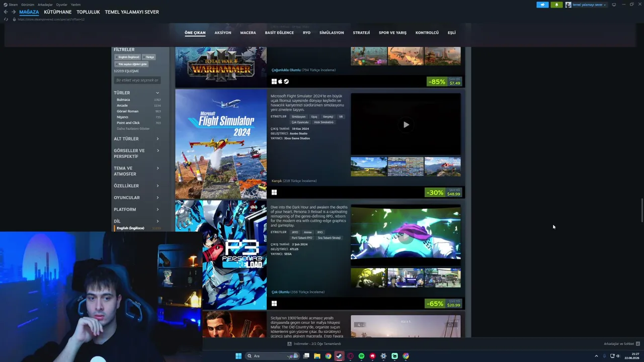Click the page vertical scrollbar thumb
Image resolution: width=644 pixels, height=362 pixels.
(641, 211)
